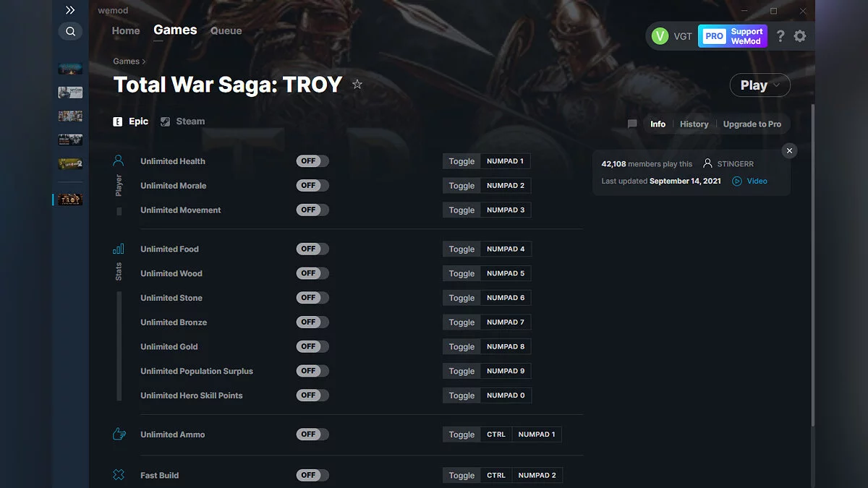Click the Upgrade to Pro link
Viewport: 868px width, 488px height.
752,124
